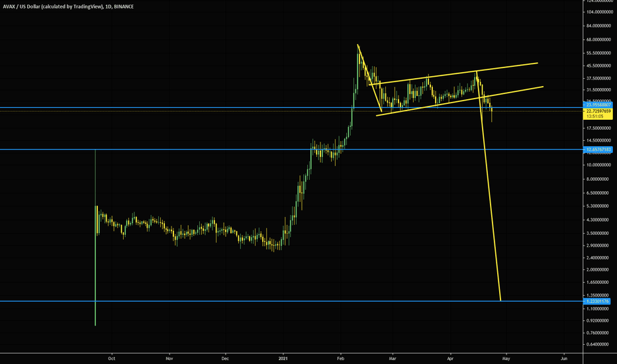Select the blue 12.65767183 price label

pyautogui.click(x=598, y=150)
